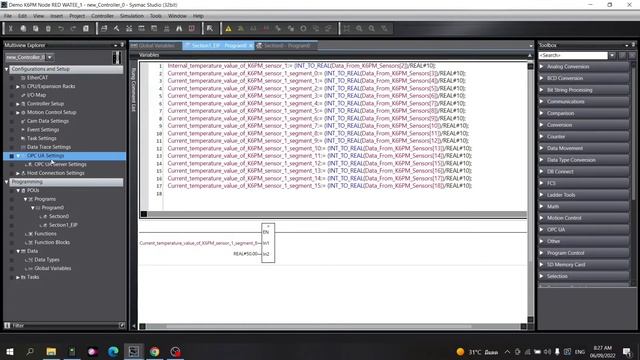The image size is (640, 360).
Task: Click the Paste icon in toolbar
Action: click(x=36, y=29)
